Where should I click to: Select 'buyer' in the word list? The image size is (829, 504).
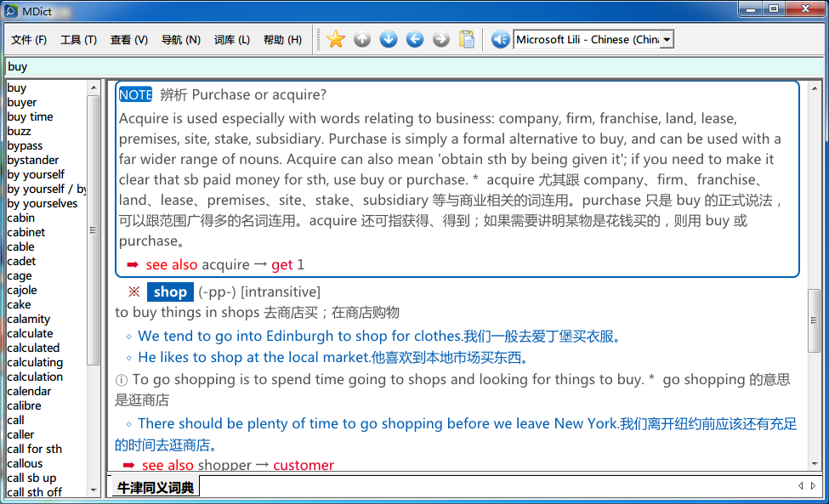[x=22, y=102]
